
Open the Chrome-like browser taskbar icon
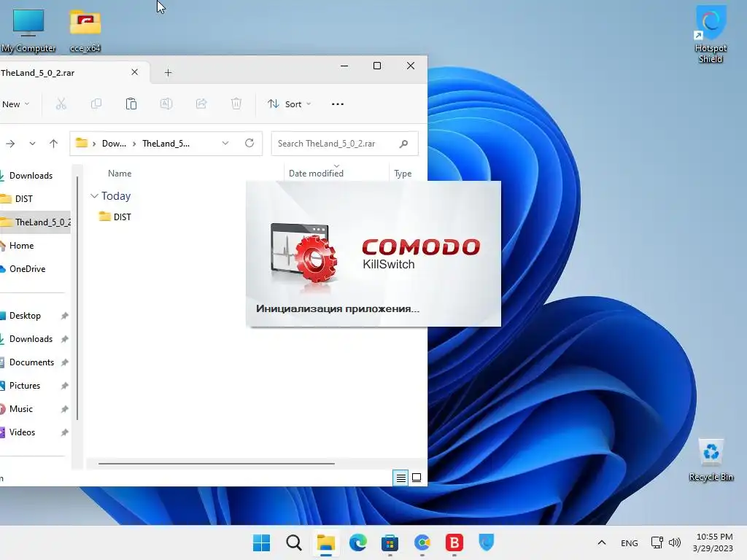422,542
